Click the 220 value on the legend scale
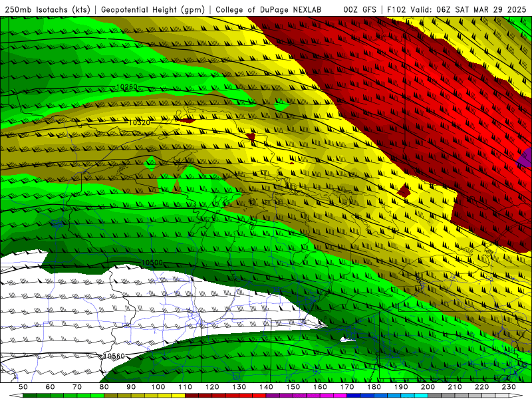Image resolution: width=532 pixels, height=399 pixels. (481, 387)
